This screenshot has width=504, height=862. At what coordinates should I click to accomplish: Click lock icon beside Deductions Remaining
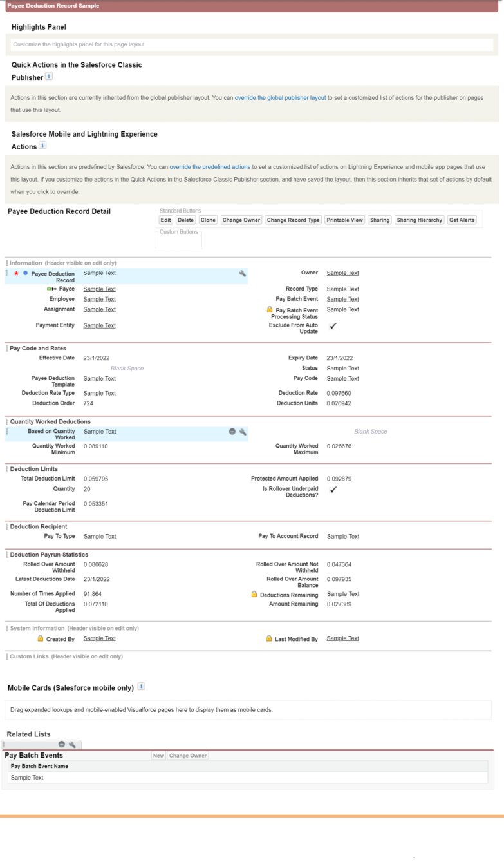point(255,594)
